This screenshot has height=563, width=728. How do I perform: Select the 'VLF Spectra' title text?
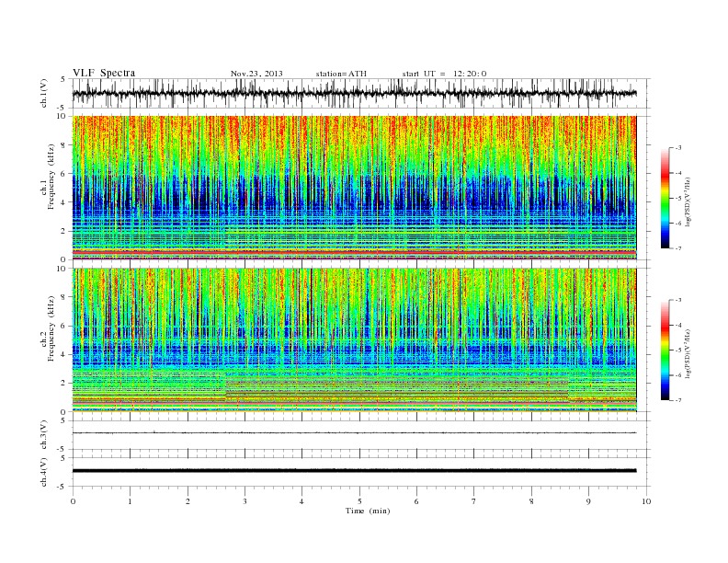(x=104, y=73)
